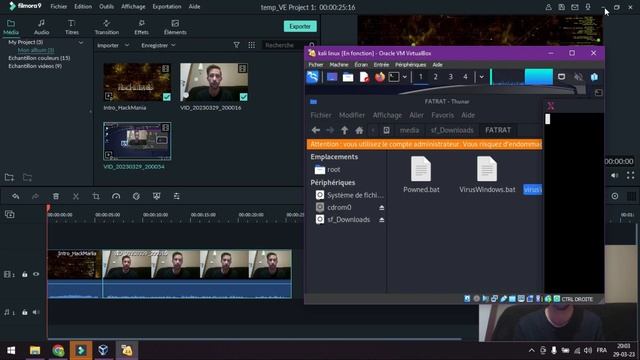The height and width of the screenshot is (360, 640).
Task: Toggle lock on audio track 1
Action: click(x=25, y=312)
